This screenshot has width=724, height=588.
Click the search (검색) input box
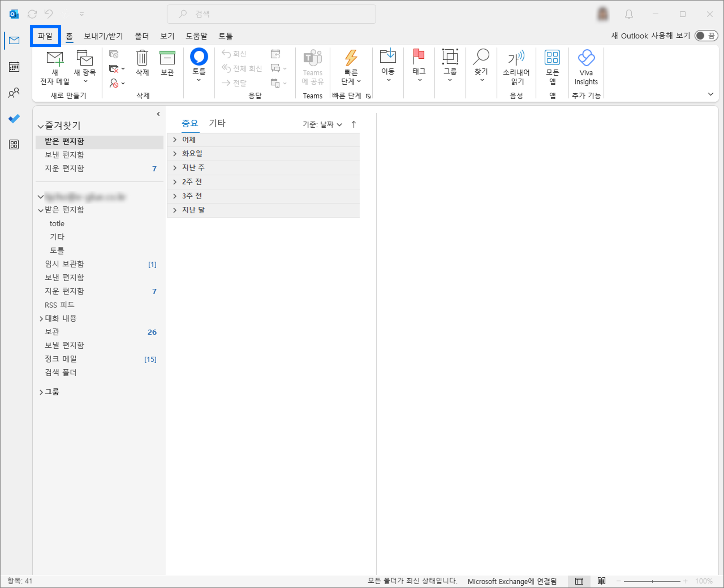coord(271,14)
